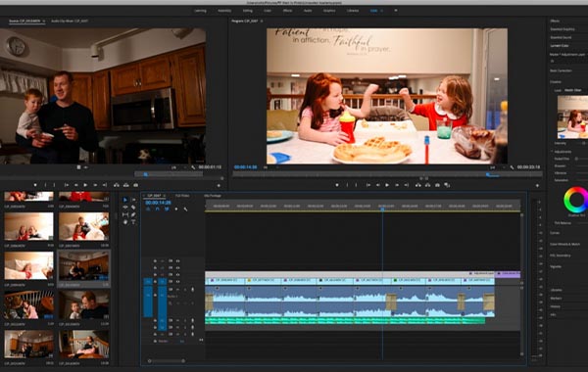Toggle nest-or-individual-clips insert mode in timeline
Viewport: 588px width, 372px height.
148,209
